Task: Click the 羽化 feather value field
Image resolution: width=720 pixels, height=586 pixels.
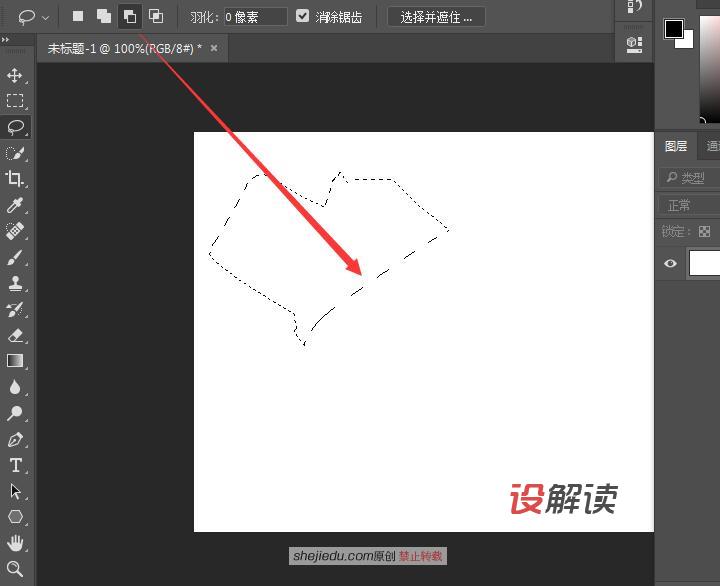Action: [x=255, y=17]
